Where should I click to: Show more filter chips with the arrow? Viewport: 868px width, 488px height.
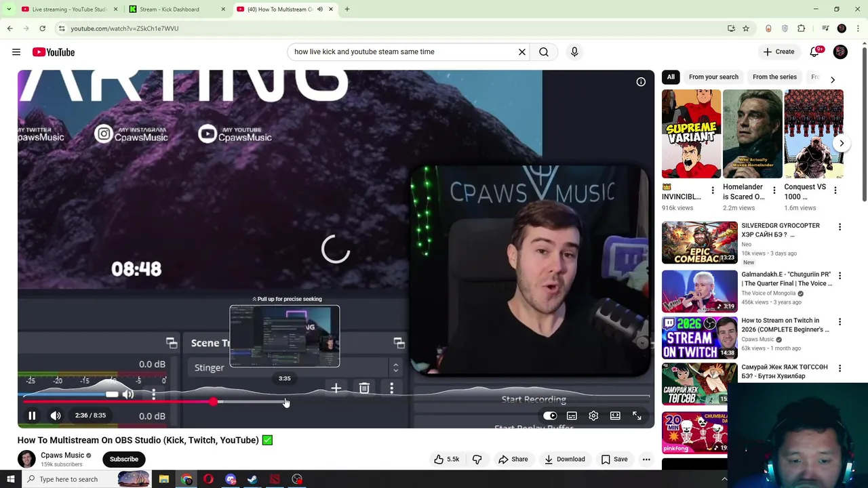pos(833,79)
